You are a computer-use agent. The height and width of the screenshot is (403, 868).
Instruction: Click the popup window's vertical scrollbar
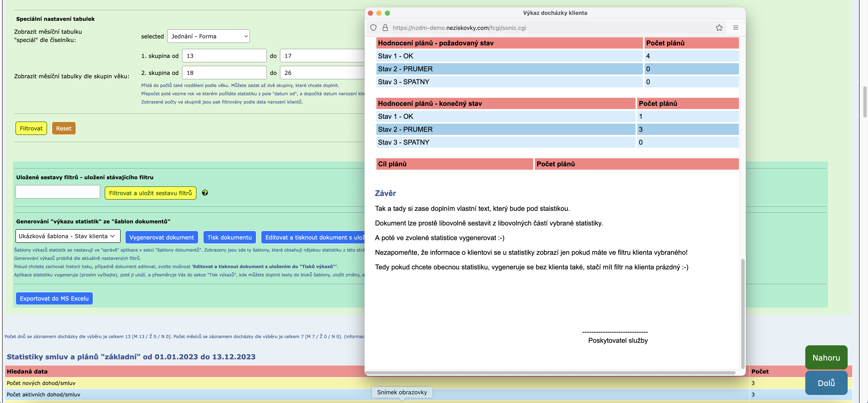click(743, 314)
